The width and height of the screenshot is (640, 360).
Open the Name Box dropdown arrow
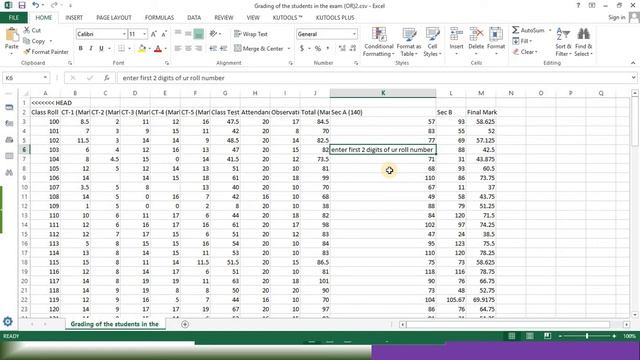pyautogui.click(x=45, y=78)
